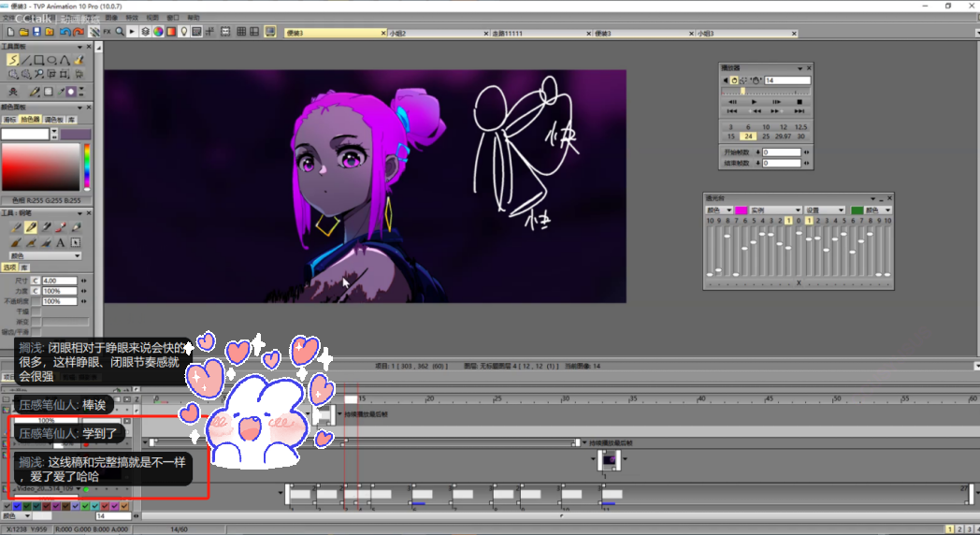This screenshot has height=535, width=980.
Task: Select the straight line tool
Action: (25, 60)
